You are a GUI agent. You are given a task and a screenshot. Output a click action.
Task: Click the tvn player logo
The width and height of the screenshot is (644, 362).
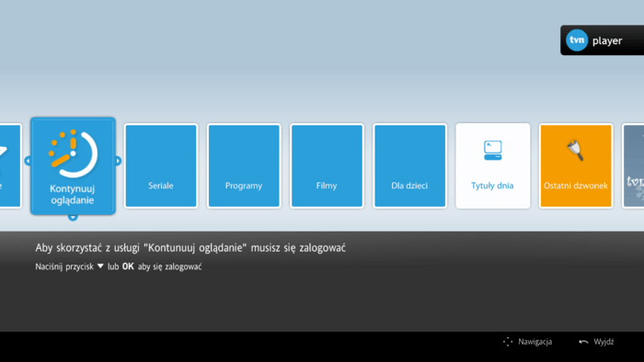click(602, 40)
